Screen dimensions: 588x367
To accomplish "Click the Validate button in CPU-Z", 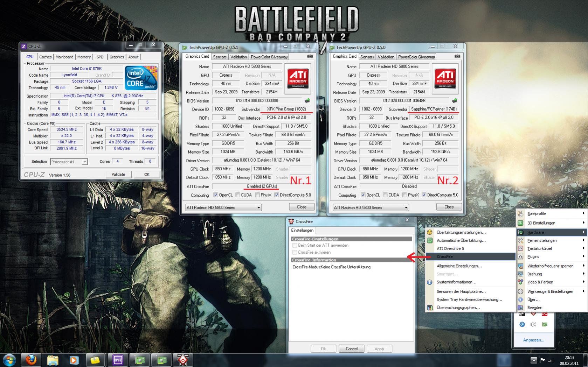I will (x=118, y=175).
